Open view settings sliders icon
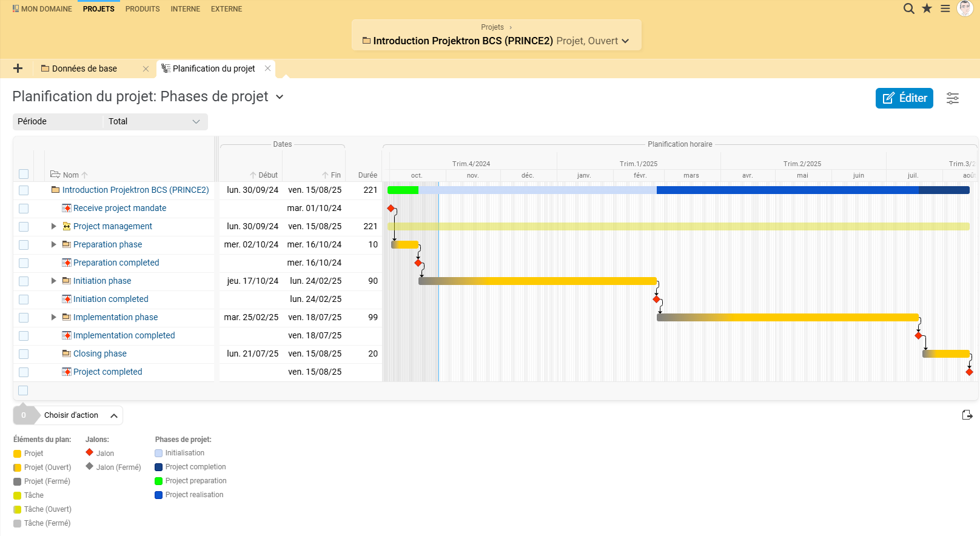The width and height of the screenshot is (980, 536). coord(953,98)
